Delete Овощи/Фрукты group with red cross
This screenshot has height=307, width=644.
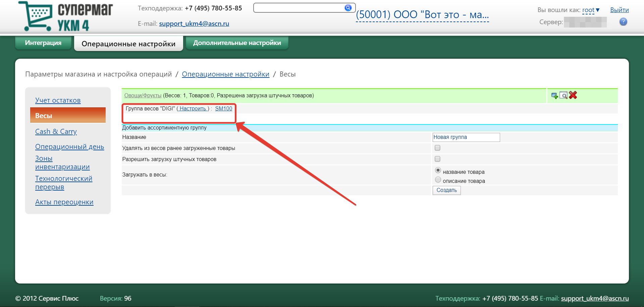click(x=573, y=95)
